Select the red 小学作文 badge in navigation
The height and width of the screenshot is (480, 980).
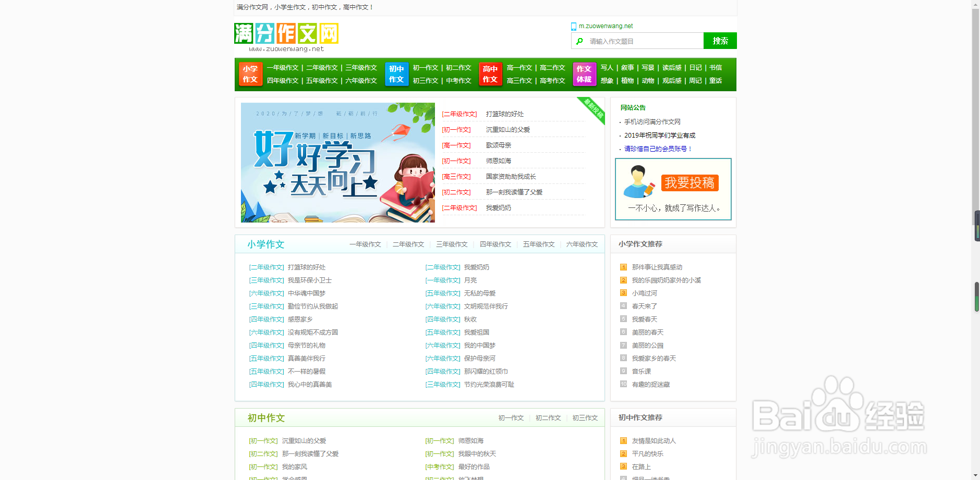click(x=250, y=74)
